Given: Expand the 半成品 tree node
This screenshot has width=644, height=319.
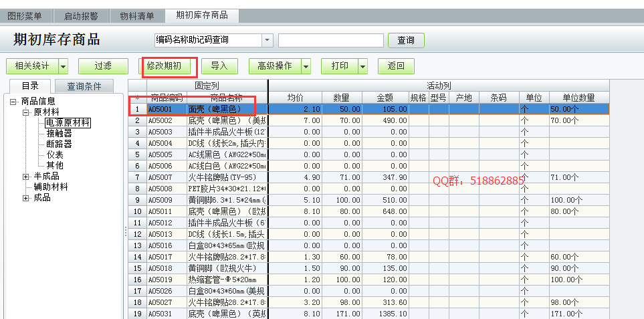Looking at the screenshot, I should (x=26, y=177).
